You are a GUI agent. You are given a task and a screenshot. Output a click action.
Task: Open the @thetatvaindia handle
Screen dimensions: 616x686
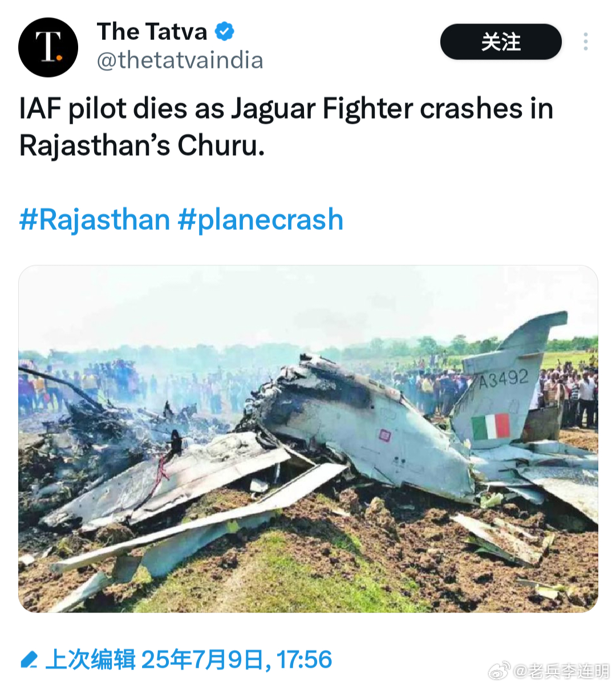click(x=180, y=60)
